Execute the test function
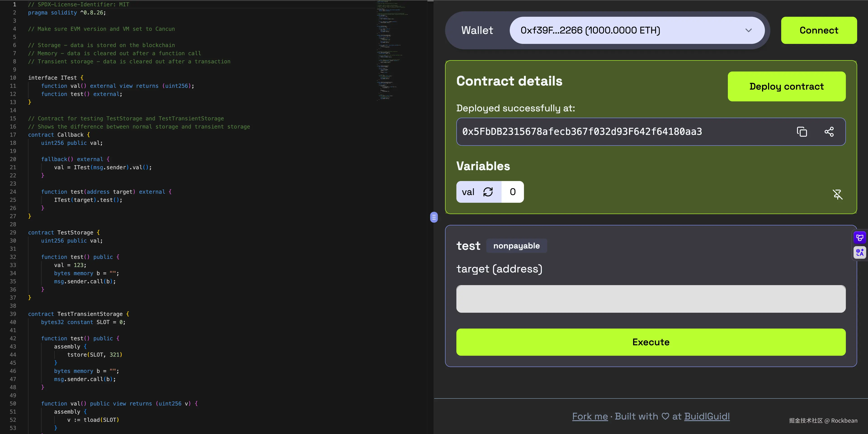 [x=650, y=342]
